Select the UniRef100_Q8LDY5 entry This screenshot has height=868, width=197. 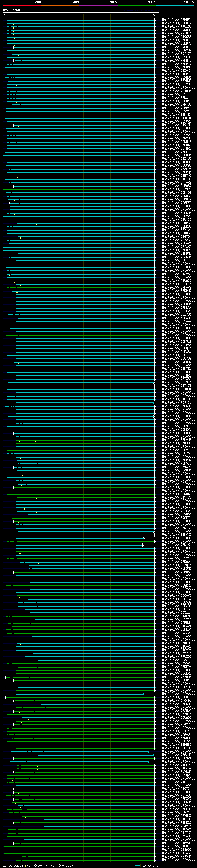pyautogui.click(x=177, y=43)
